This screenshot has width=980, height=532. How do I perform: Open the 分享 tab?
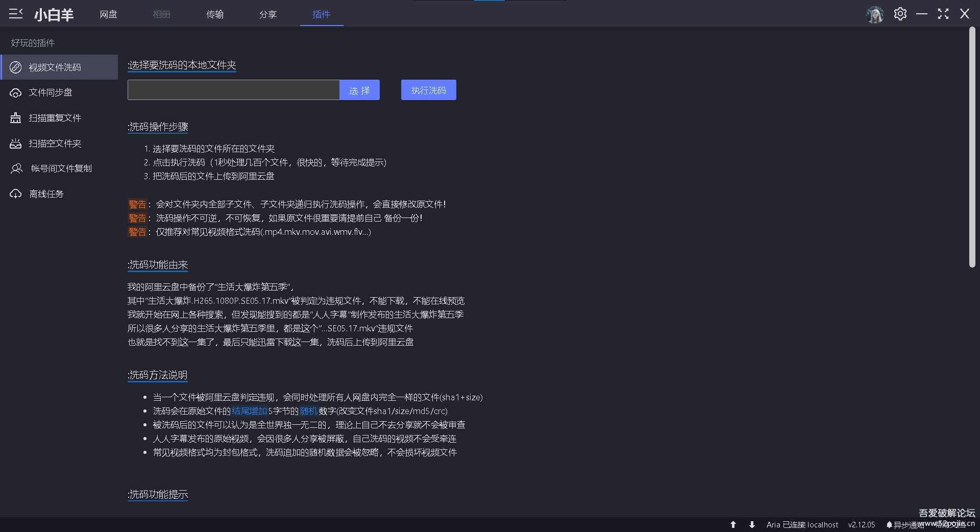(x=268, y=14)
